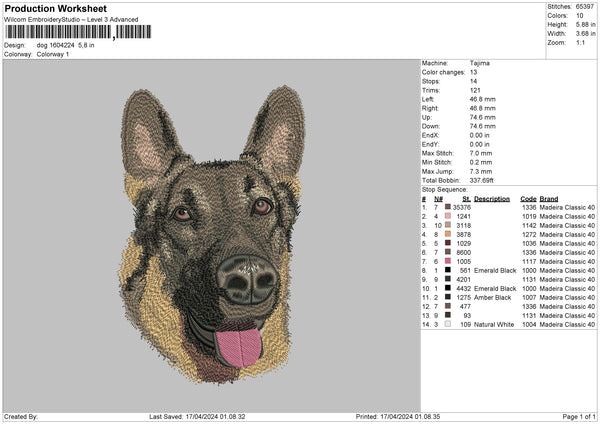Click the black swatch at stop 8
The height and width of the screenshot is (424, 600).
pos(448,270)
